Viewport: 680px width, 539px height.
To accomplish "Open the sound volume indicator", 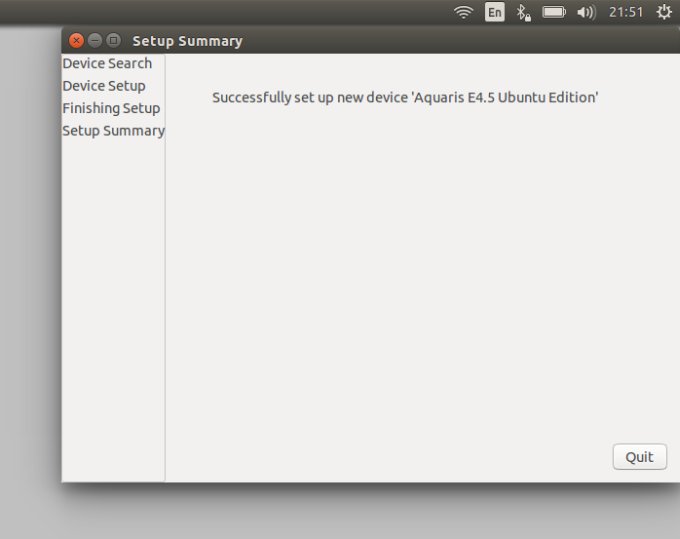I will tap(586, 12).
